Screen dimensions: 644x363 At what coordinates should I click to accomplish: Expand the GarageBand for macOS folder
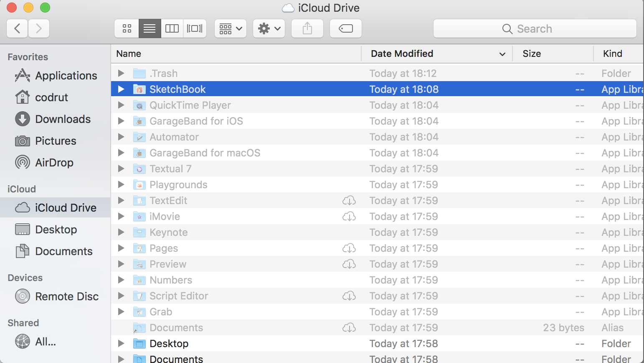pyautogui.click(x=121, y=153)
